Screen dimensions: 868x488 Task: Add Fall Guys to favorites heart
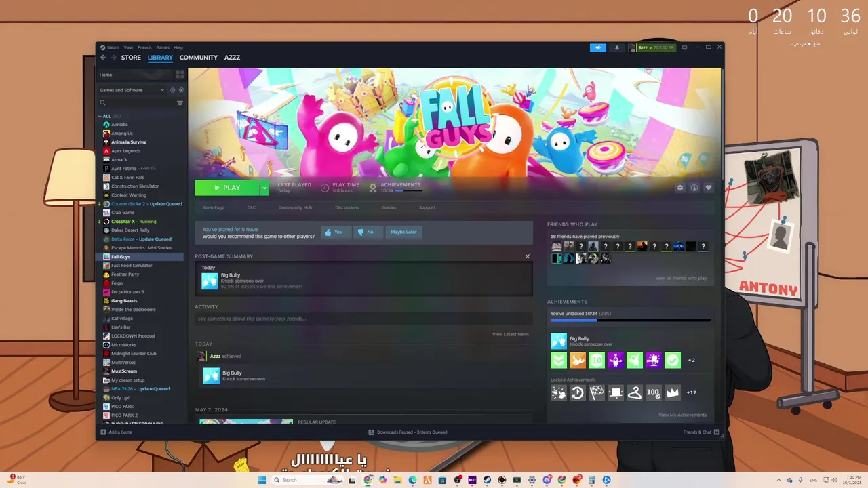[x=709, y=188]
